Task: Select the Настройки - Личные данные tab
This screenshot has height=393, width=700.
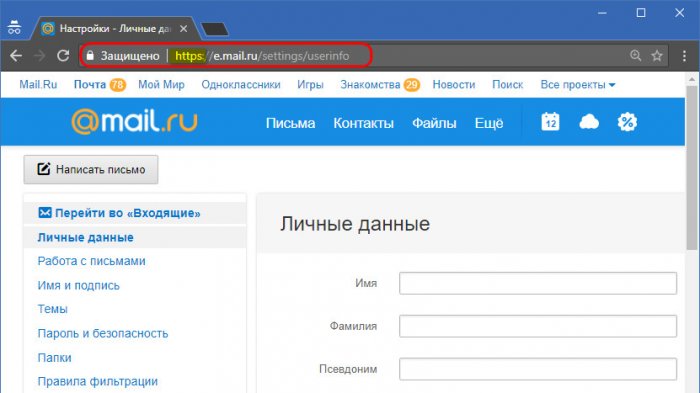Action: click(115, 29)
